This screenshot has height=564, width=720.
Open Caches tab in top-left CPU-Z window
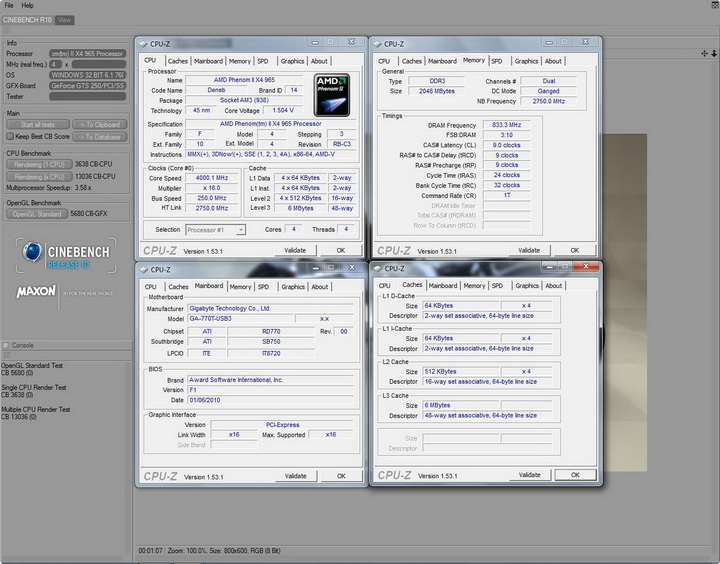coord(178,61)
